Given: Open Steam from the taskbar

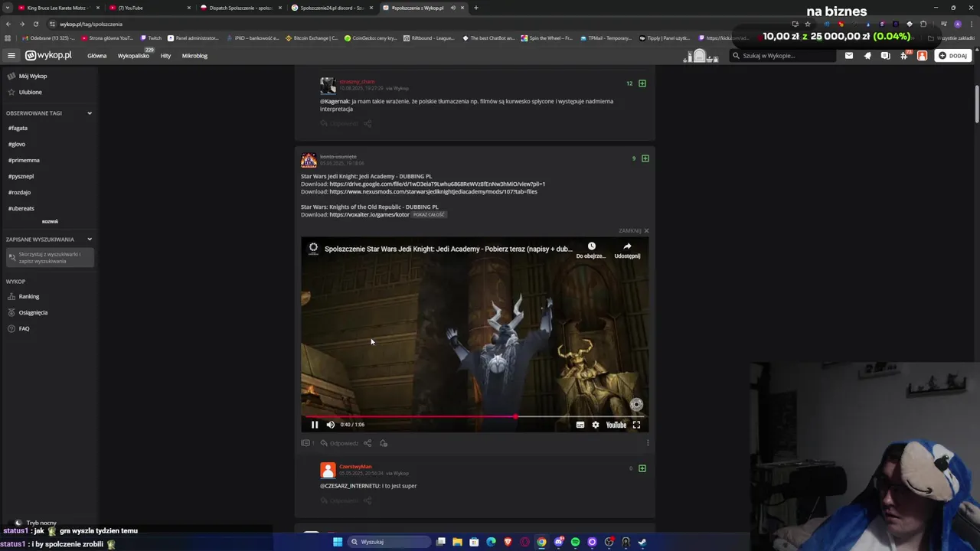Looking at the screenshot, I should click(x=642, y=542).
